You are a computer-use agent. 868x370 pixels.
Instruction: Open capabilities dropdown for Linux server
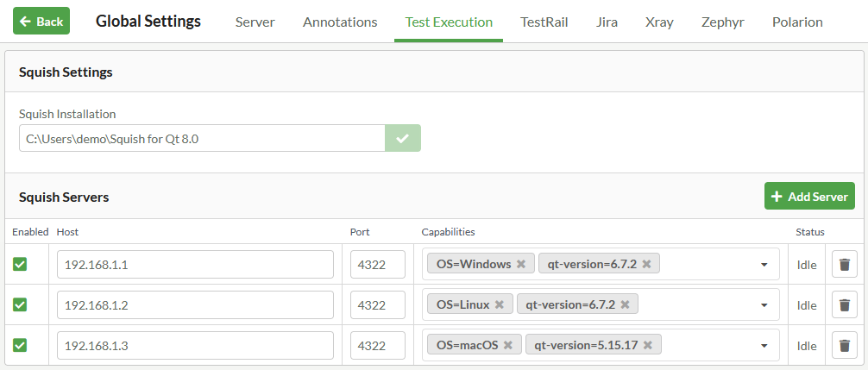point(764,305)
